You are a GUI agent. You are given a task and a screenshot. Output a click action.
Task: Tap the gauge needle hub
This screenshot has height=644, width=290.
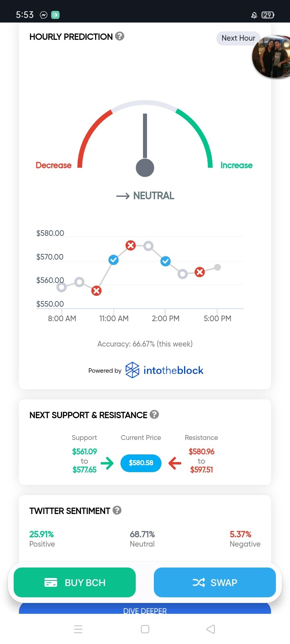[x=145, y=167]
